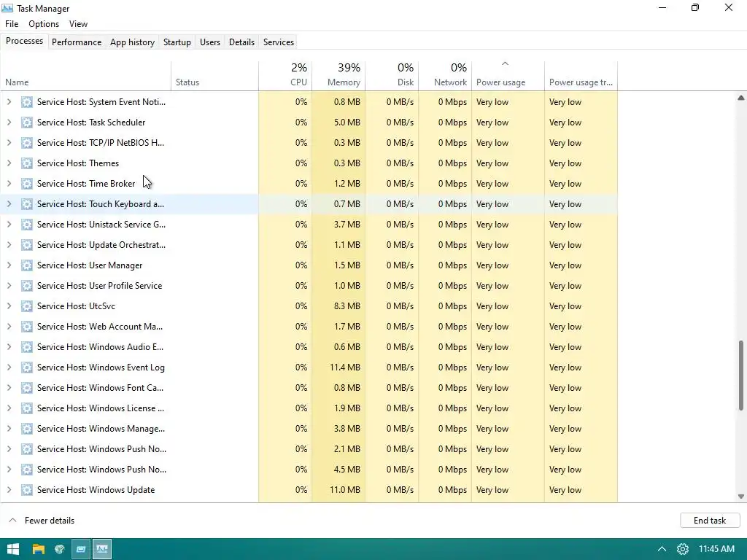Click the gear icon of Service Host: User Manager
Screen dimensions: 747x560
click(x=27, y=265)
